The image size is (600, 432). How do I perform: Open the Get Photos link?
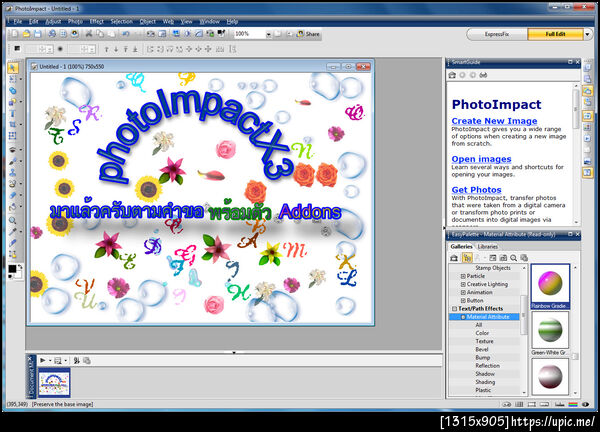pyautogui.click(x=476, y=190)
